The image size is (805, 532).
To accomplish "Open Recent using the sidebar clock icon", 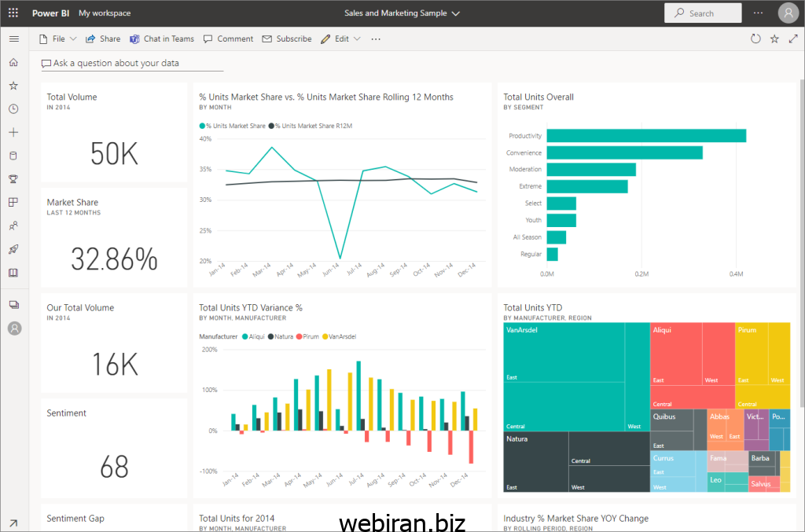I will [13, 109].
